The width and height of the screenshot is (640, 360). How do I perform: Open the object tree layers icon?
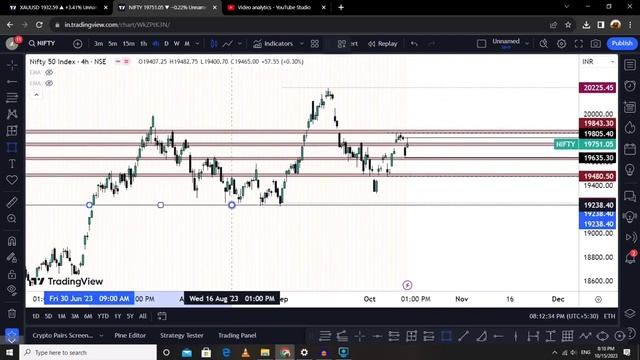pyautogui.click(x=630, y=313)
